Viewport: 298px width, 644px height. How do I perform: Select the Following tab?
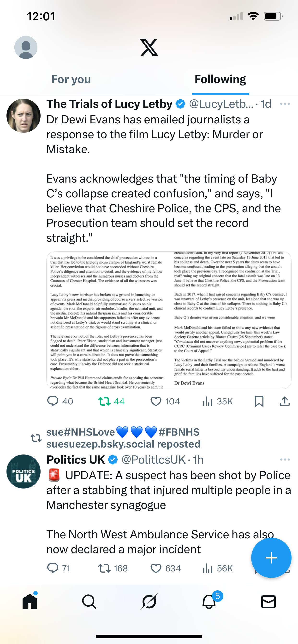(220, 79)
